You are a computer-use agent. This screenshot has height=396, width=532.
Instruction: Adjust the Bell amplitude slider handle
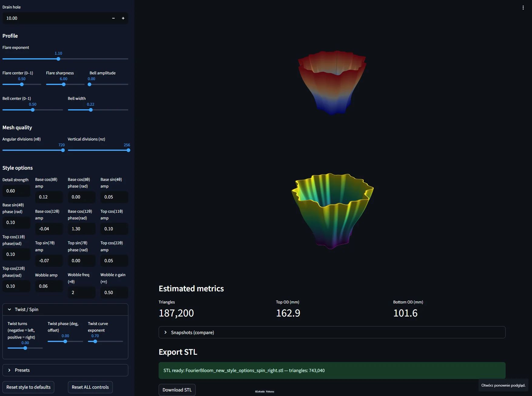(89, 84)
